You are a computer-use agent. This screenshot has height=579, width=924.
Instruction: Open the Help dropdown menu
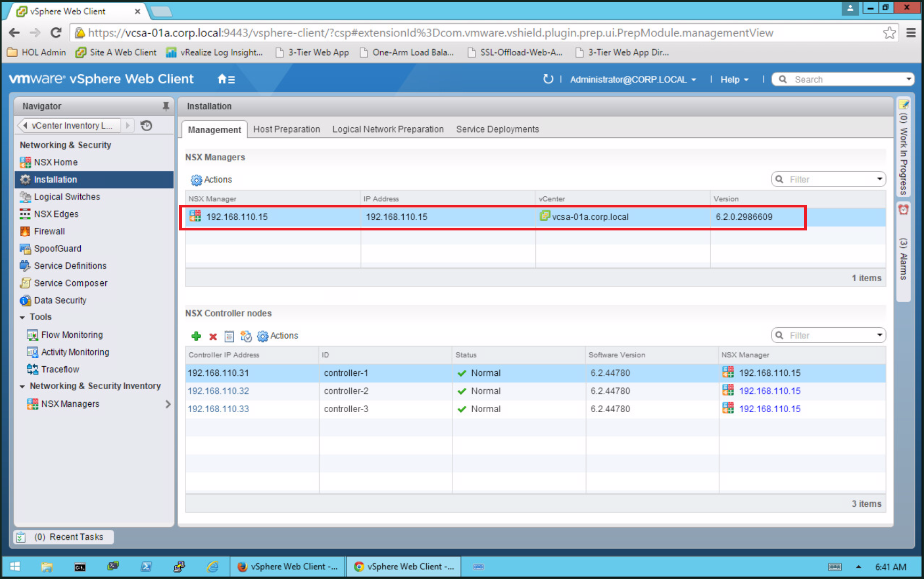734,80
